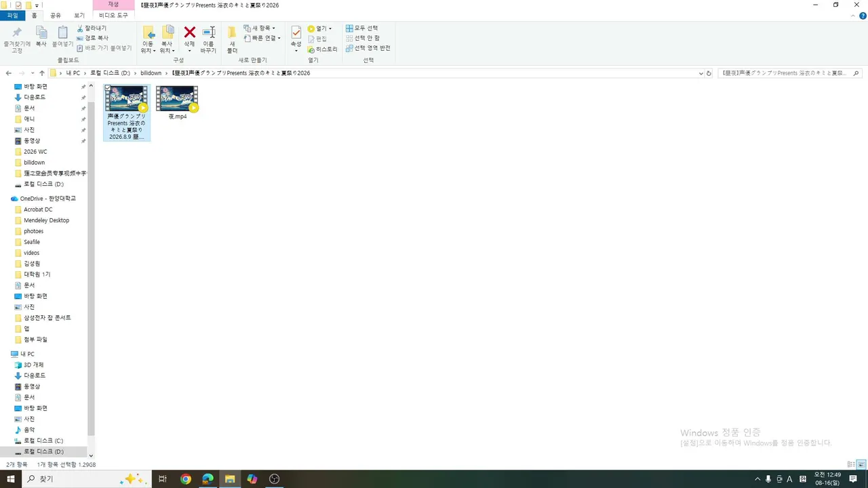
Task: Click the navigation pane scrollbar down arrow
Action: point(91,456)
